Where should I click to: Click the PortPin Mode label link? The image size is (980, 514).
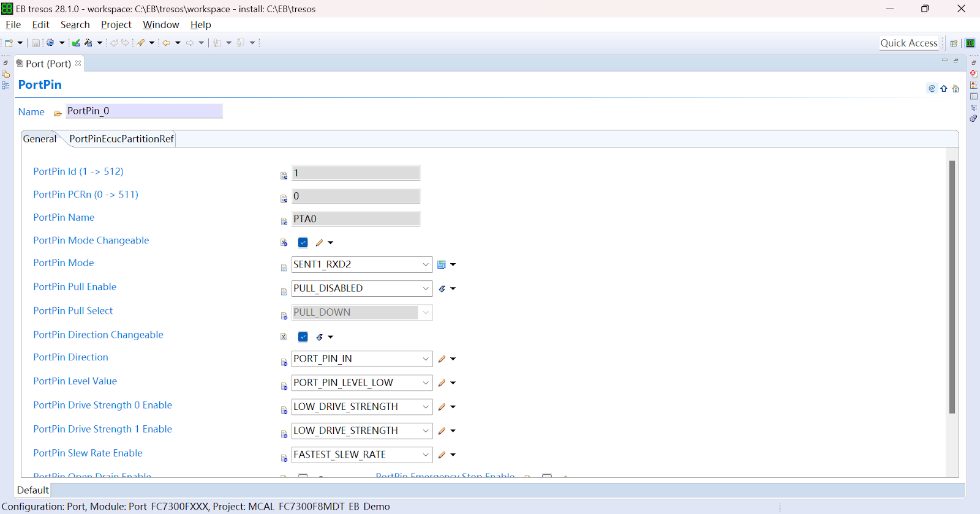pos(64,263)
